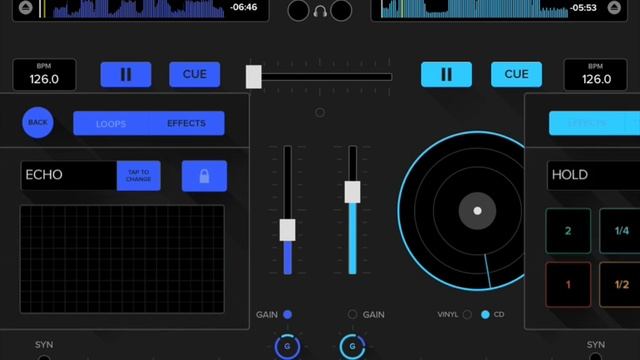Select the 2 beat loop pad
This screenshot has width=640, height=360.
tap(568, 231)
